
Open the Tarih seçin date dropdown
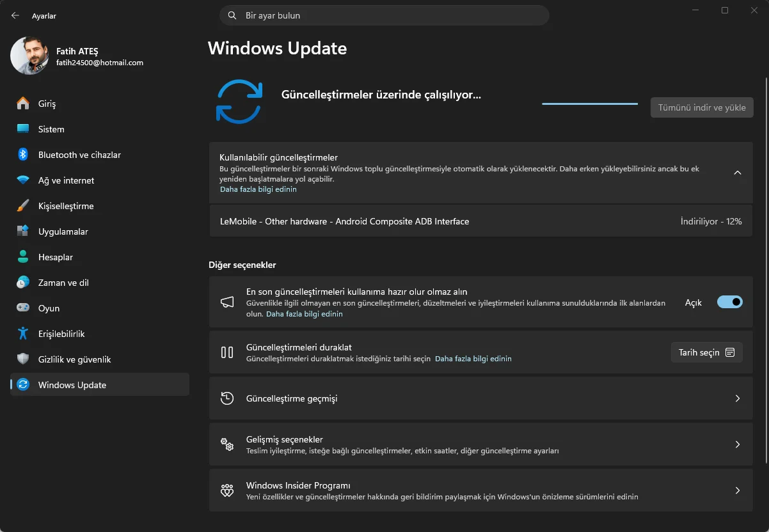pos(707,352)
